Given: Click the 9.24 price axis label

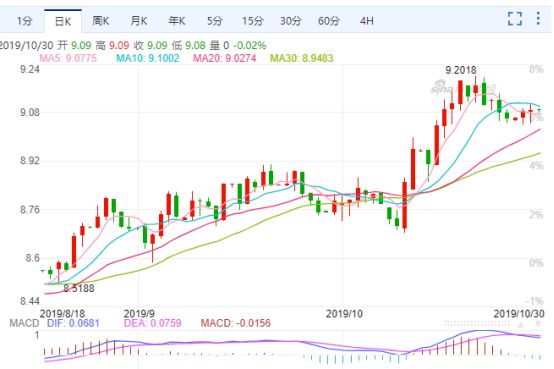Looking at the screenshot, I should click(30, 69).
